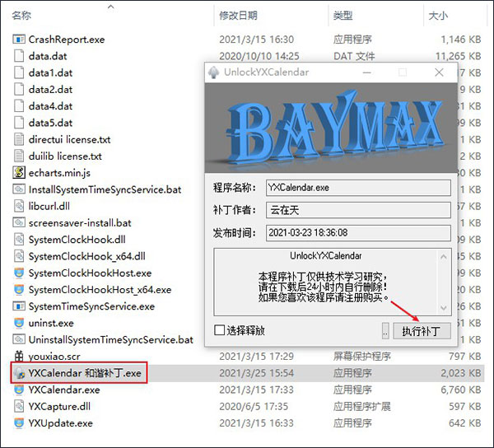
Task: Sort files by 类型 column header
Action: point(343,16)
